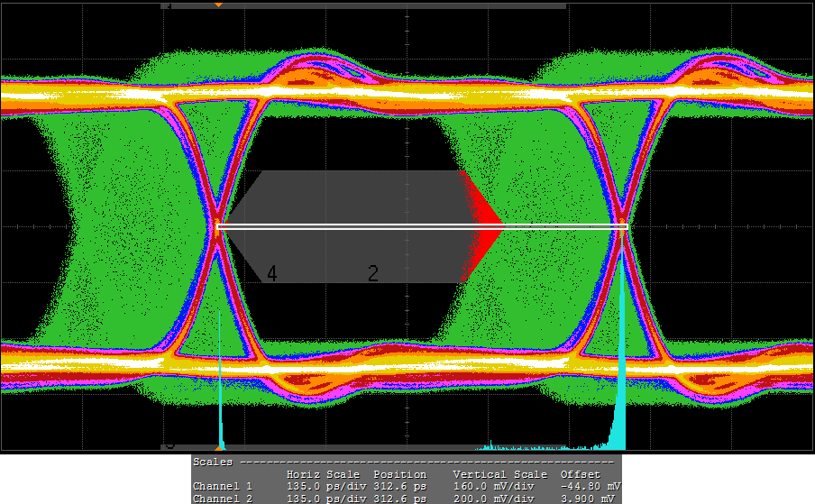Select the mask region label 4
The height and width of the screenshot is (504, 815).
point(271,274)
